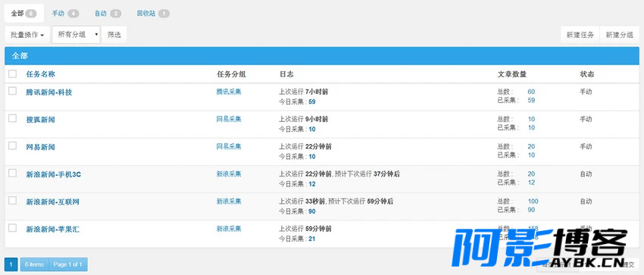The height and width of the screenshot is (275, 644).
Task: Expand the 所有分组 group selector
Action: [77, 35]
